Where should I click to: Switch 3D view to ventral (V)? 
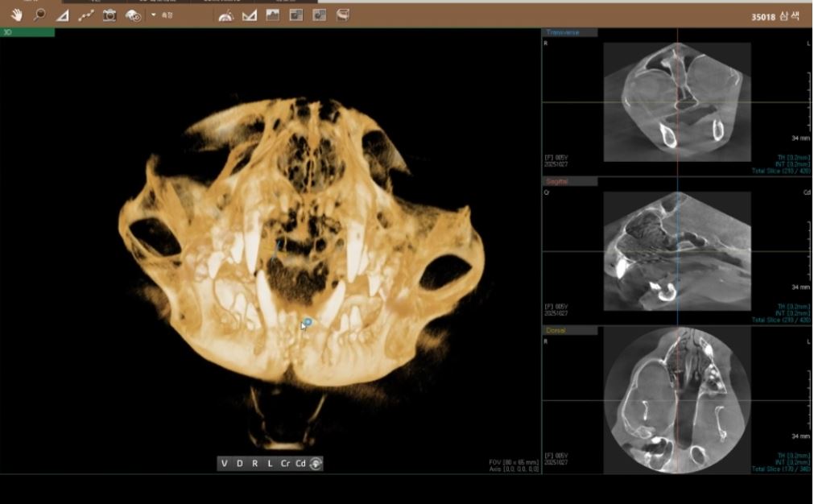tap(225, 464)
